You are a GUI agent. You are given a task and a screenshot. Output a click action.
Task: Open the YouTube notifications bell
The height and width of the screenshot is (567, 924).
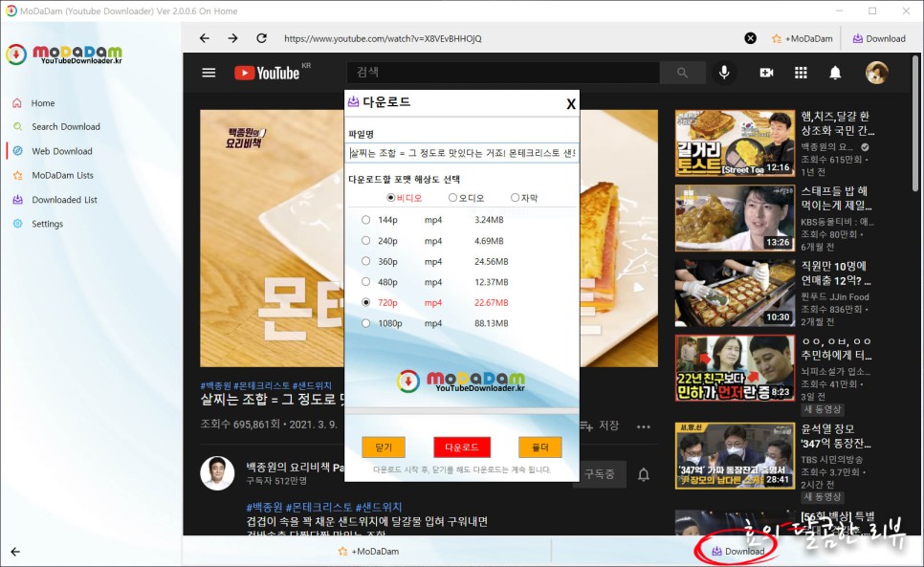[835, 72]
